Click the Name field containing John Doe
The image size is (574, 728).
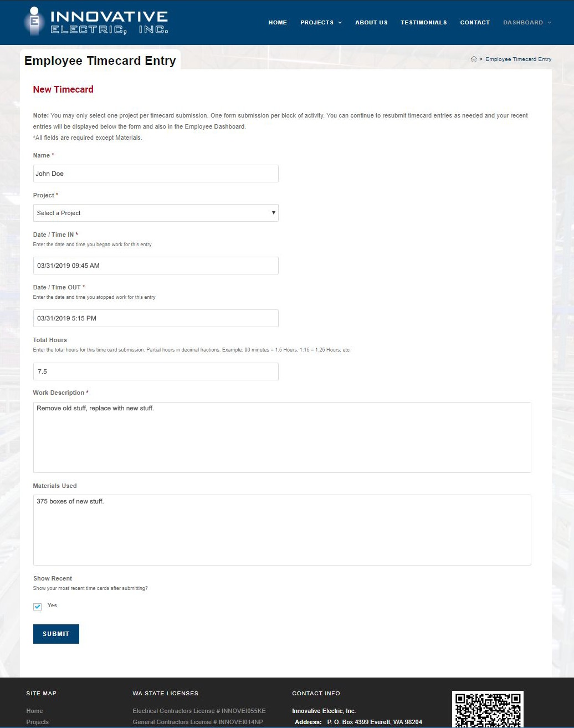(x=156, y=174)
